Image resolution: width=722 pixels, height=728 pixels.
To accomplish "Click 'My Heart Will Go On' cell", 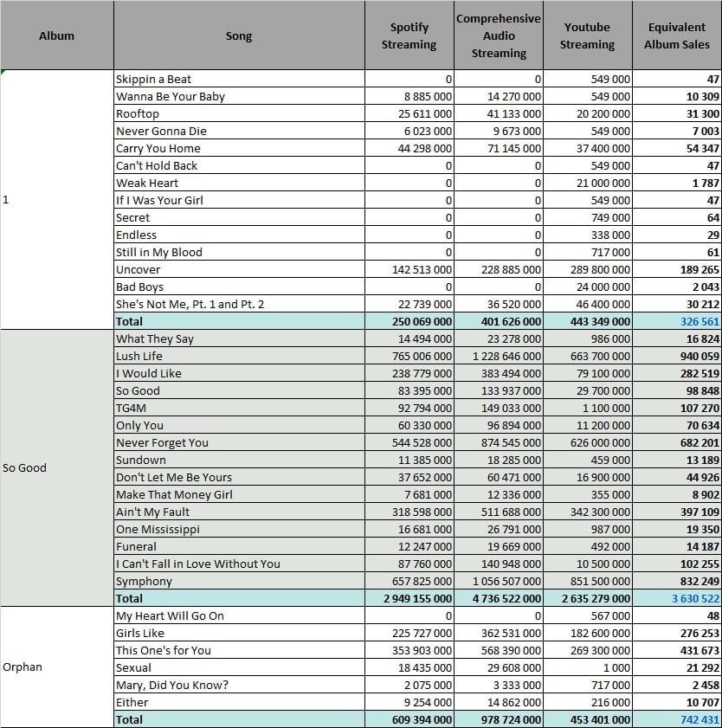I will (239, 615).
